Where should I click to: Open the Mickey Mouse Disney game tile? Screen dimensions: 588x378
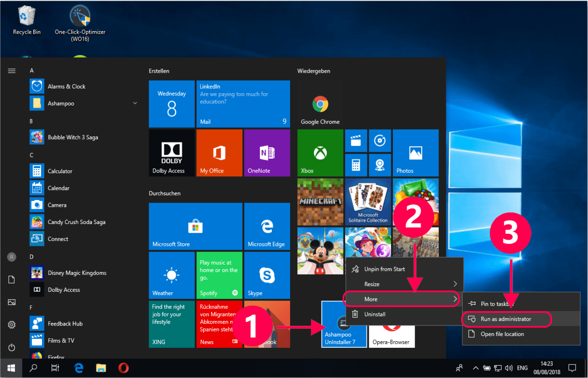click(x=320, y=251)
